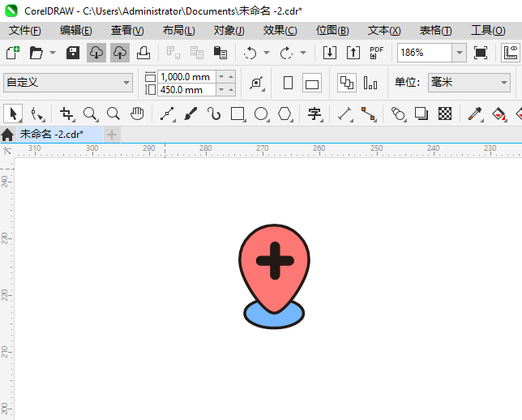Click the auto-fit page icon
The height and width of the screenshot is (420, 522).
[x=257, y=83]
